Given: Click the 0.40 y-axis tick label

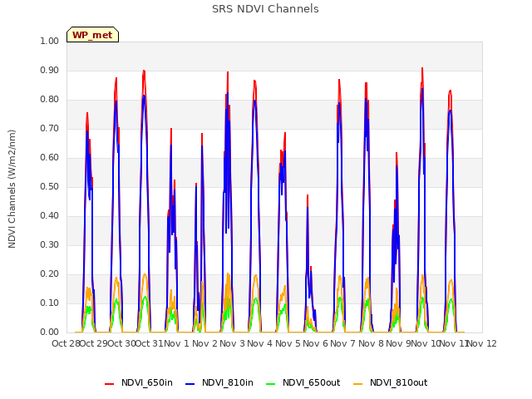Looking at the screenshot, I should [50, 216].
